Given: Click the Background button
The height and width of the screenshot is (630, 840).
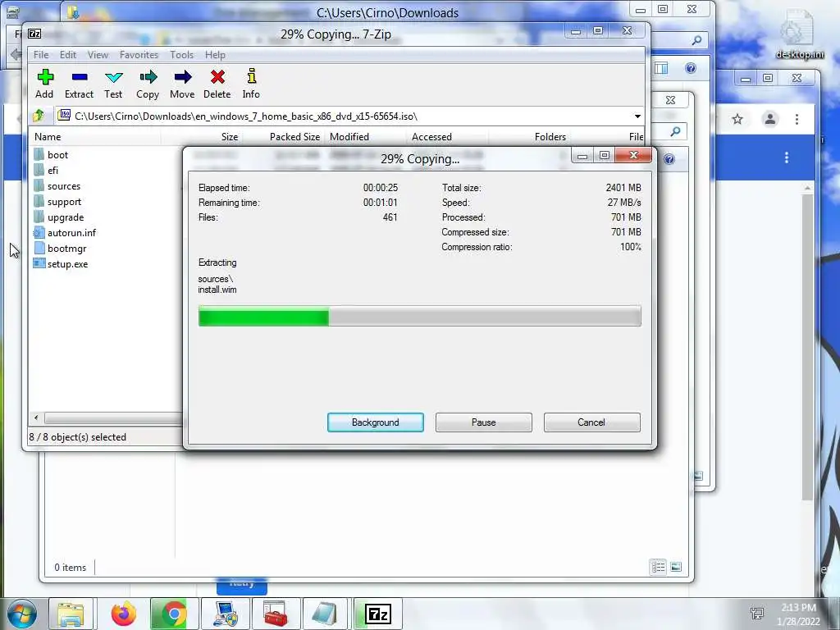Looking at the screenshot, I should [376, 422].
